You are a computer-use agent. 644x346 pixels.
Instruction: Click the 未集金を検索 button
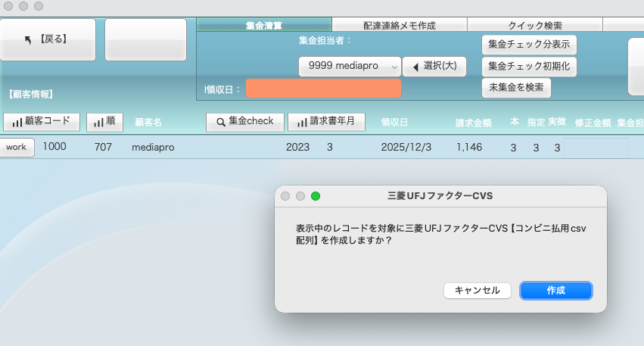(x=516, y=88)
